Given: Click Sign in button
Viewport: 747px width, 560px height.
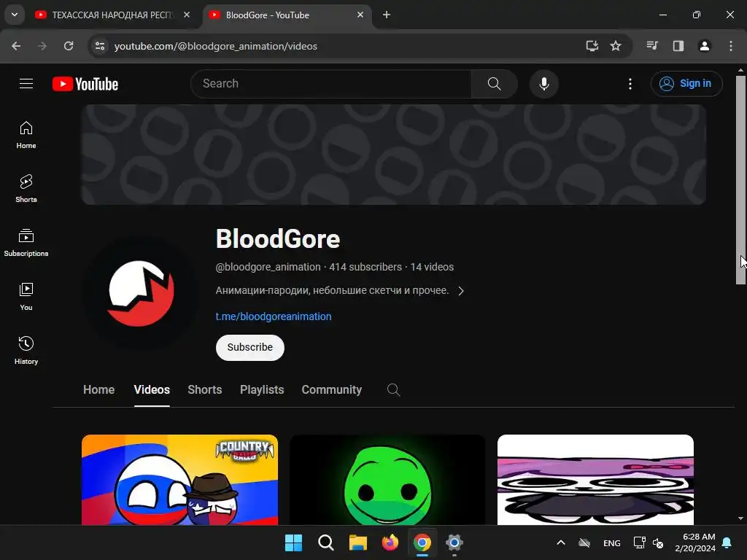Looking at the screenshot, I should 686,84.
